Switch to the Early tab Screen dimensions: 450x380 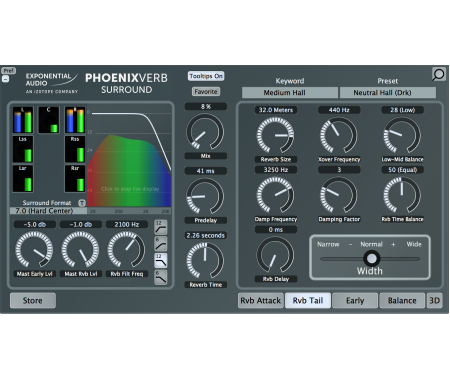coord(355,301)
